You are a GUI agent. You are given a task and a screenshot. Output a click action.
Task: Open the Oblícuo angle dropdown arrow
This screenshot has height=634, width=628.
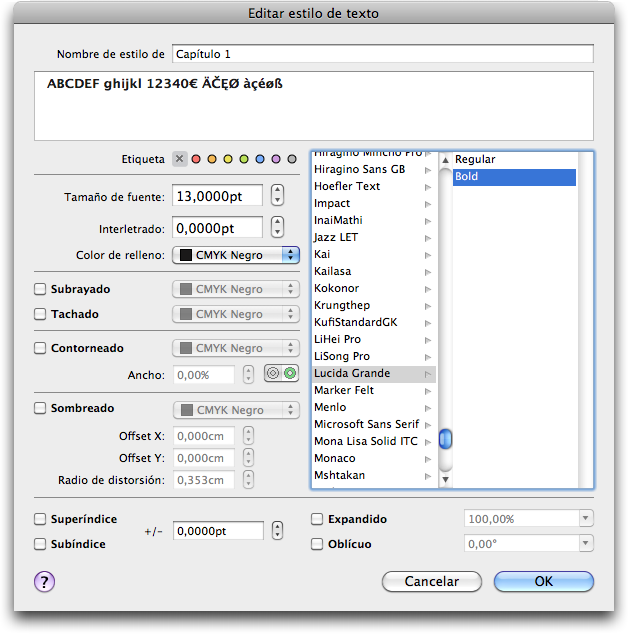tap(585, 543)
